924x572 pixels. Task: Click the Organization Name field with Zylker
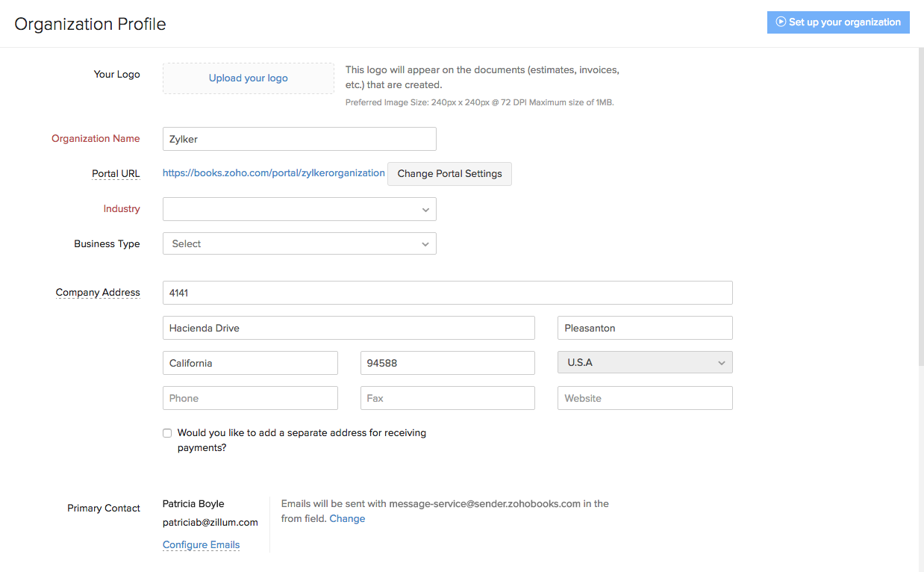299,139
